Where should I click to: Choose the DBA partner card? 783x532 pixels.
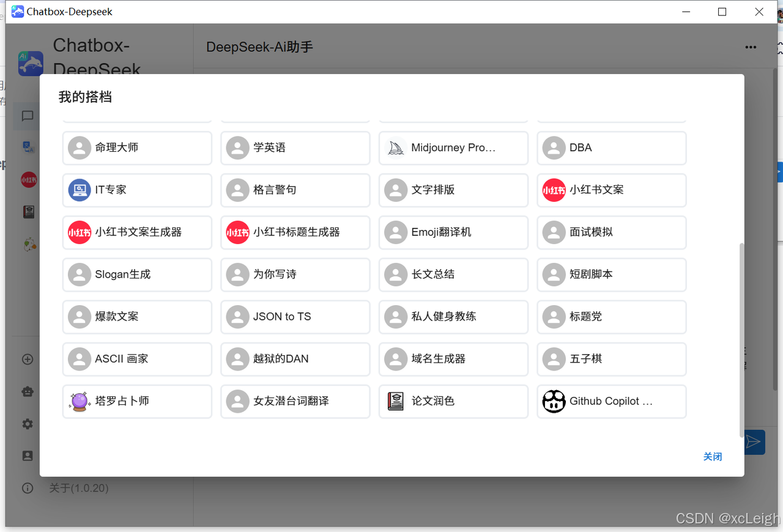612,148
